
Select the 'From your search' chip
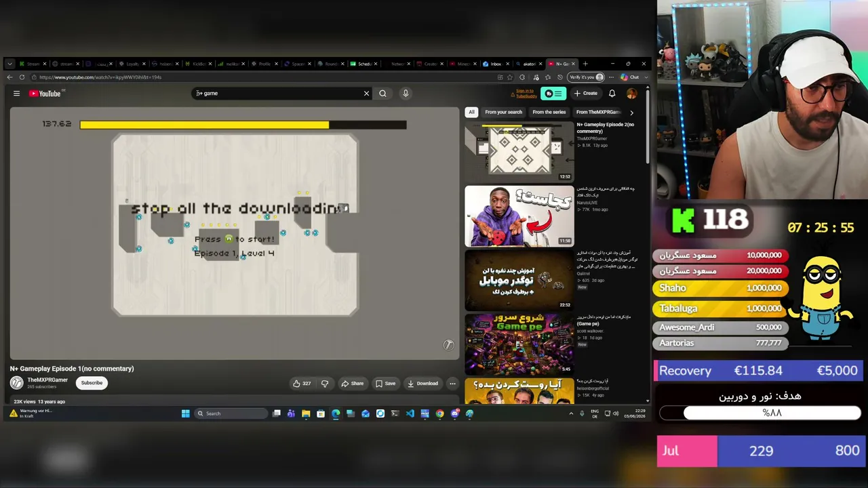[504, 112]
